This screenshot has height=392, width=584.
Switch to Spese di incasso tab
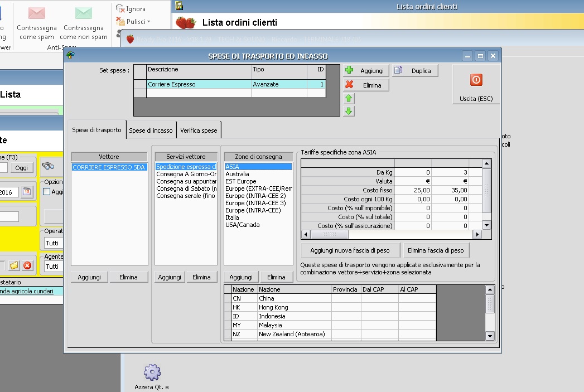(x=151, y=130)
